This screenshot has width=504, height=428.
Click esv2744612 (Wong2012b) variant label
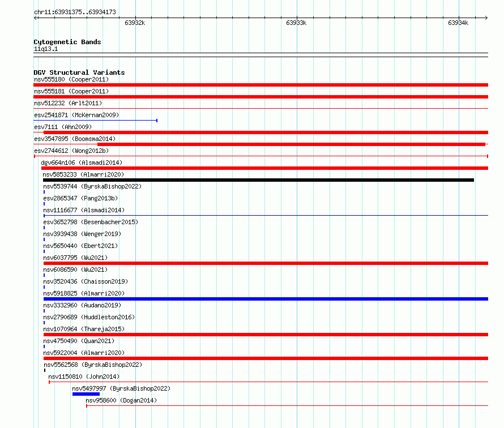(71, 151)
